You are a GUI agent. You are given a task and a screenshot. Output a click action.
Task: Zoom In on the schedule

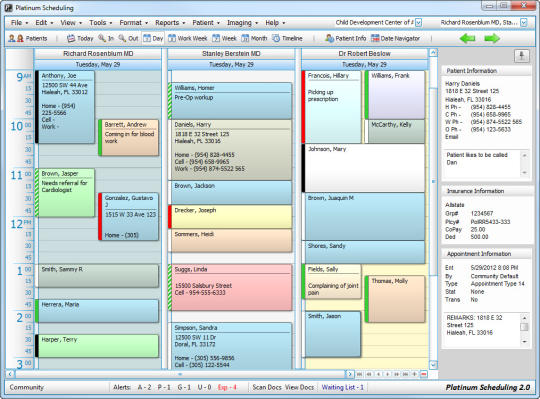[x=106, y=38]
